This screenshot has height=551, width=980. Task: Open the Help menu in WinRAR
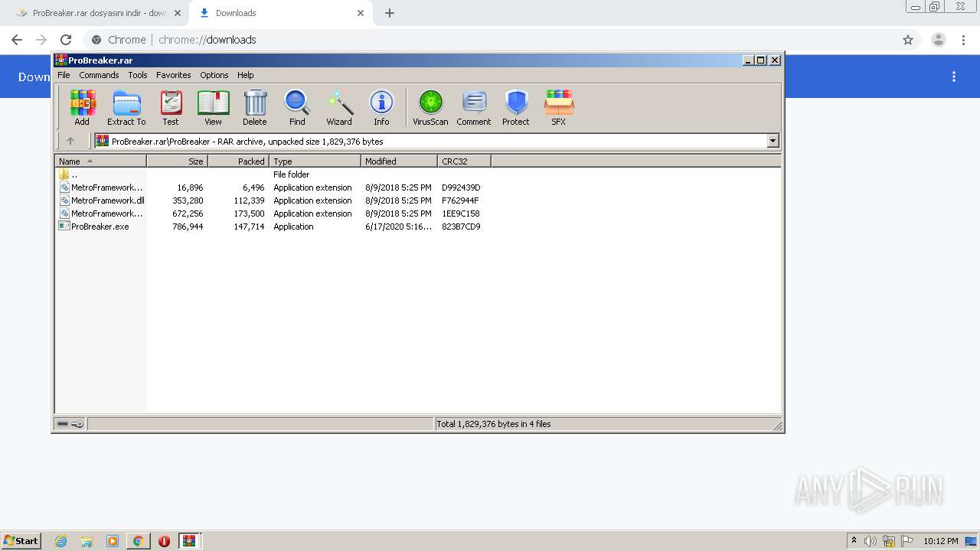[245, 75]
